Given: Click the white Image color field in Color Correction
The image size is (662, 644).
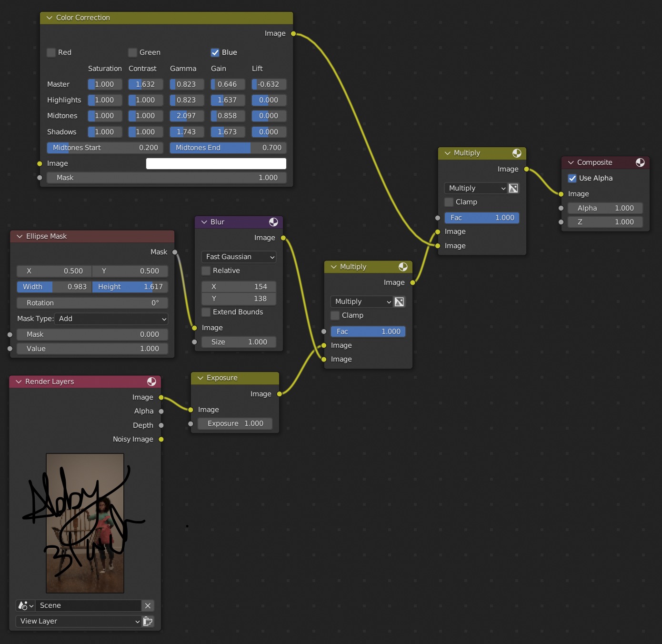Looking at the screenshot, I should (x=216, y=163).
